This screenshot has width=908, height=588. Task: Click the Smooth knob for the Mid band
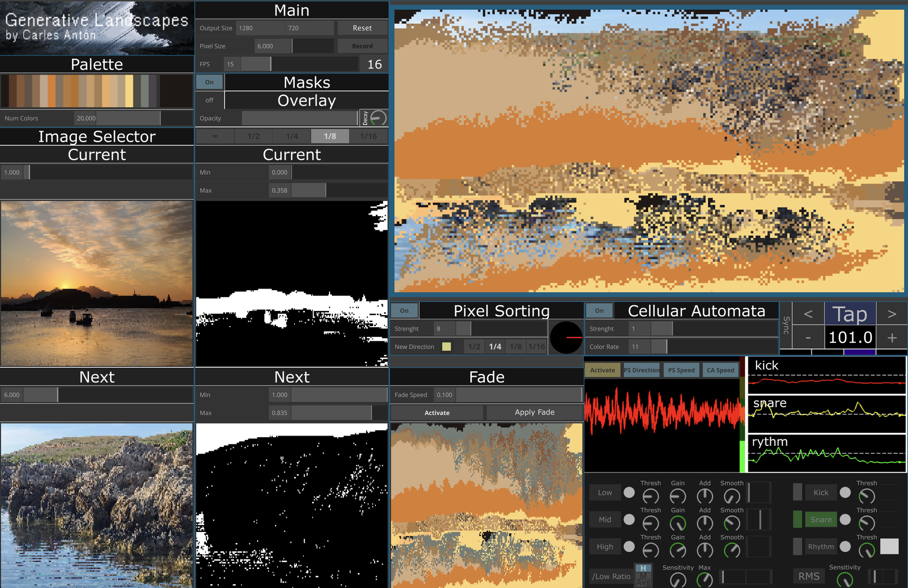tap(732, 523)
